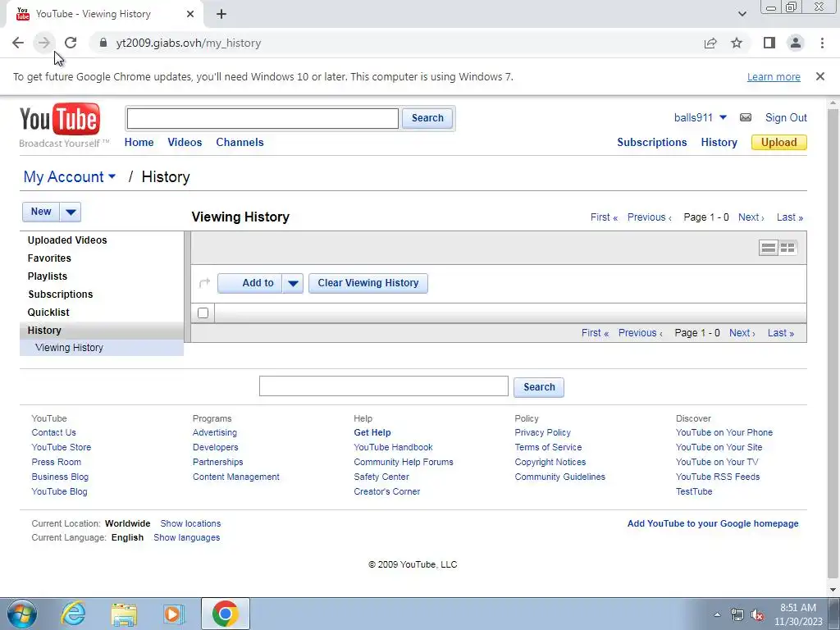The height and width of the screenshot is (630, 840).
Task: Switch to grid view icon
Action: 787,248
